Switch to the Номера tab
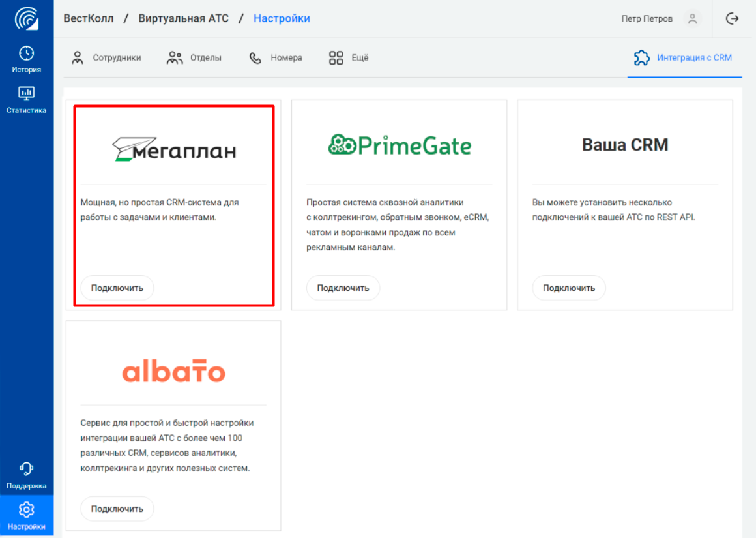This screenshot has width=756, height=538. click(x=275, y=58)
